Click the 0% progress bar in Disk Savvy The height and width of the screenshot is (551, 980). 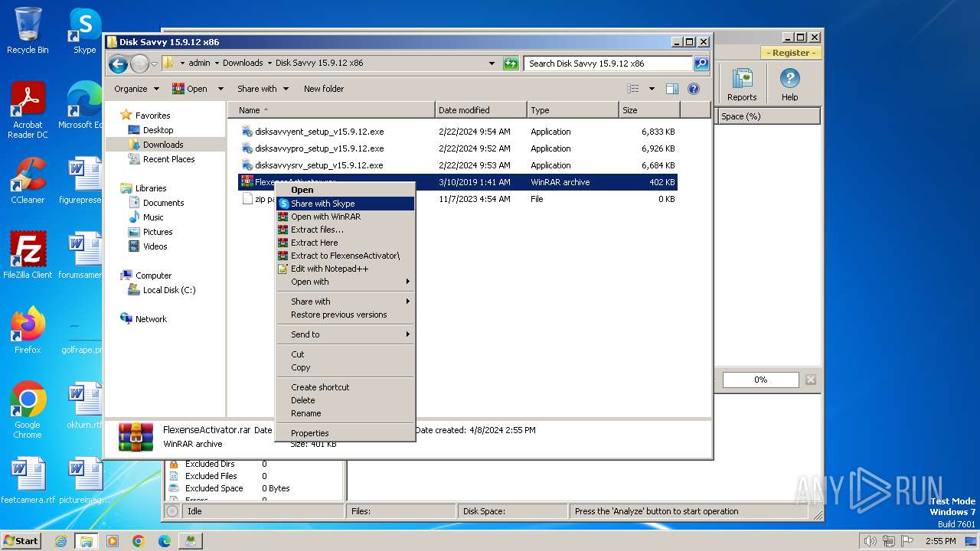point(760,380)
